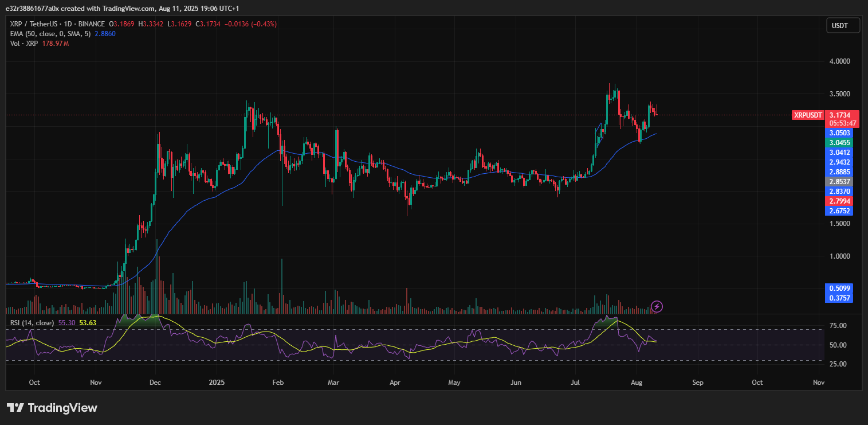Click the 2.8885 price label
Screen dimensions: 868x425
[839, 172]
